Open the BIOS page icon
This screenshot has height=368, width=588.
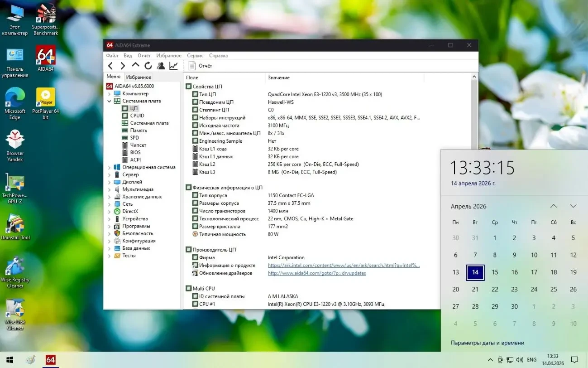(x=125, y=152)
